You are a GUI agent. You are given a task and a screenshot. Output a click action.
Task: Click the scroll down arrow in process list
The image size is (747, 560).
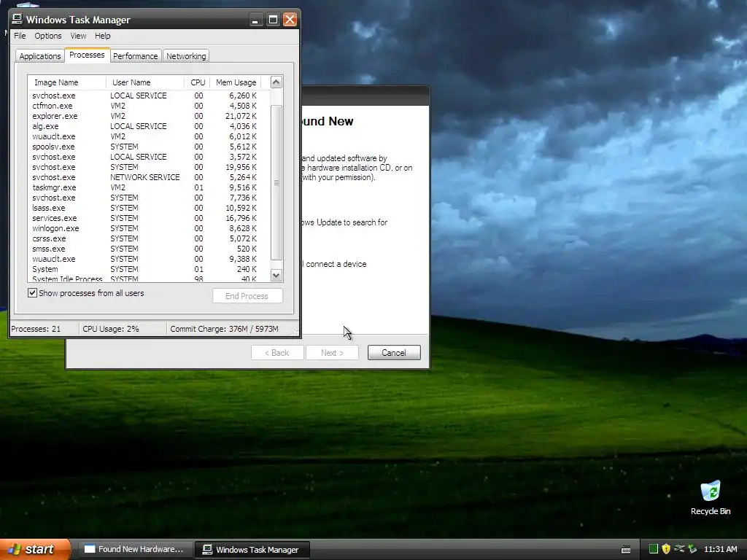[276, 275]
